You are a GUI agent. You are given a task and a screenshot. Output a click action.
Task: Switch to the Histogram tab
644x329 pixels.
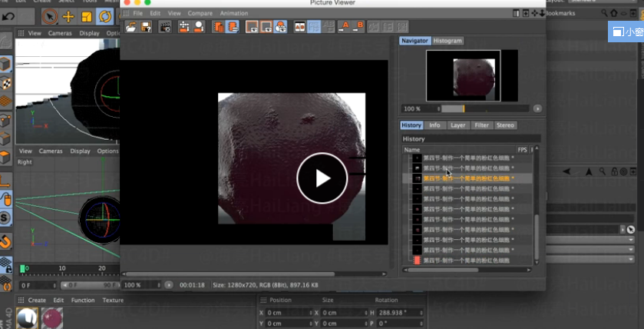[447, 41]
